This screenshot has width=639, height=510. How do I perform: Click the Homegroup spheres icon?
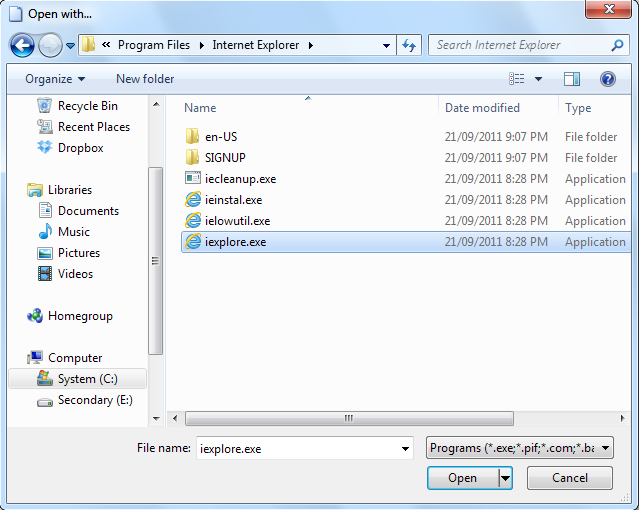coord(35,316)
